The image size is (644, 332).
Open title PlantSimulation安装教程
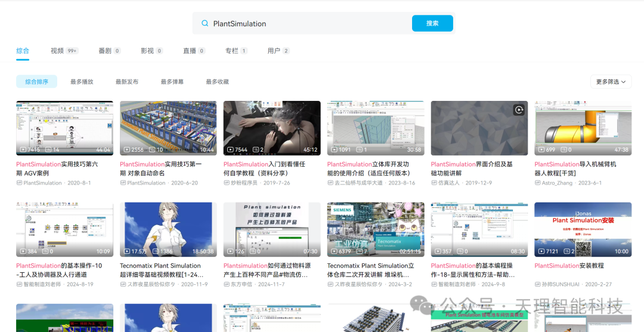pyautogui.click(x=569, y=266)
